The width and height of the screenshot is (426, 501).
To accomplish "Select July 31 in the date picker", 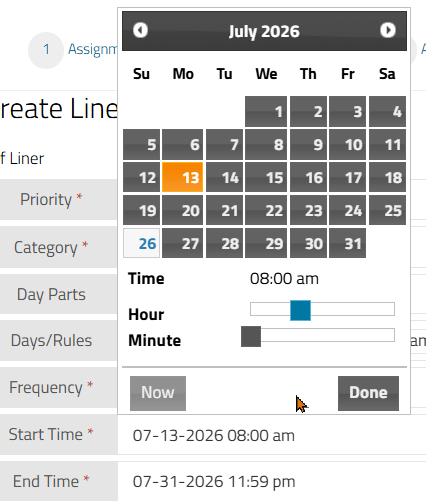I will click(347, 243).
